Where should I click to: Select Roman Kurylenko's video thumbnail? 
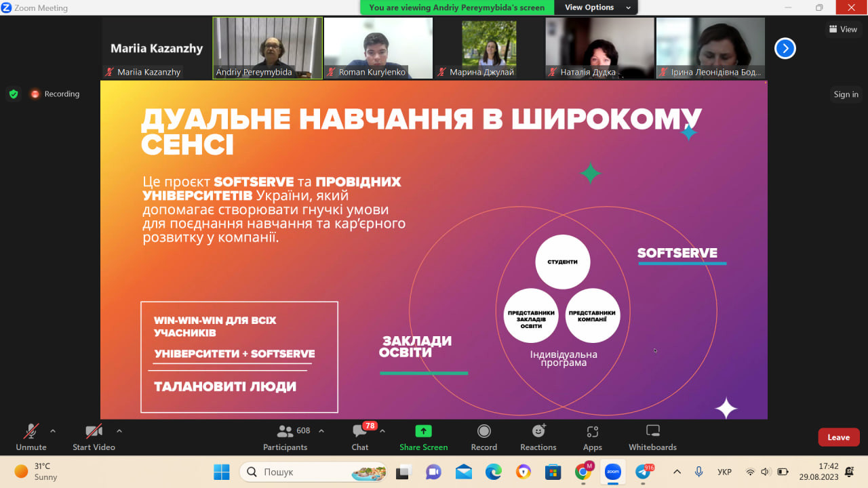(x=378, y=48)
